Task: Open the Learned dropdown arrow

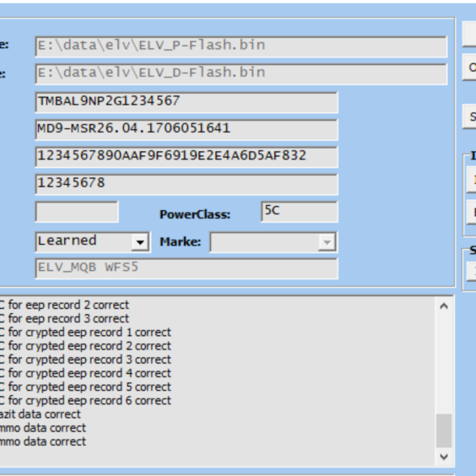Action: coord(140,242)
